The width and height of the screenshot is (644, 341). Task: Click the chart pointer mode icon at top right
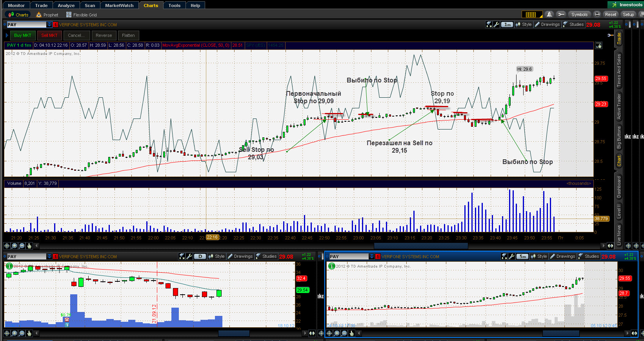pyautogui.click(x=599, y=46)
